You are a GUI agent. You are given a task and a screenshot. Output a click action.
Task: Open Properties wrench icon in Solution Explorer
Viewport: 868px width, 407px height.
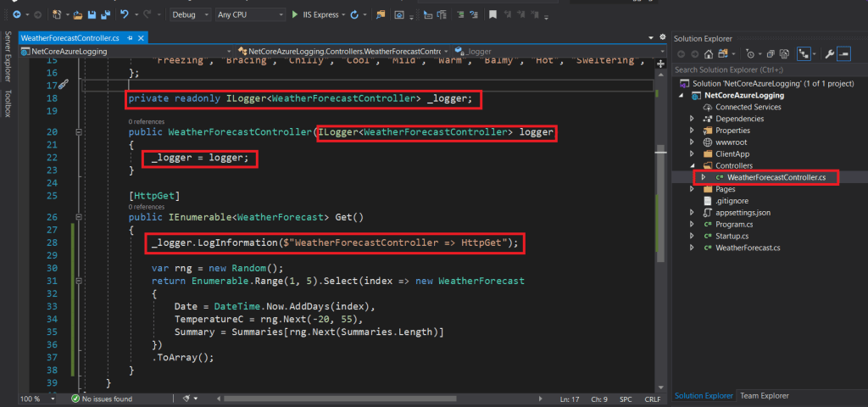[829, 54]
